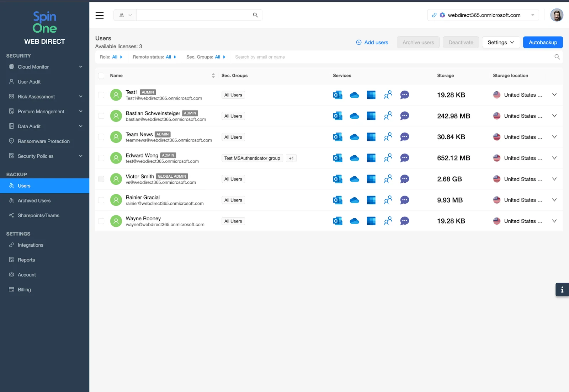Expand Edward Wong's row details chevron
Viewport: 569px width, 392px height.
coord(554,158)
